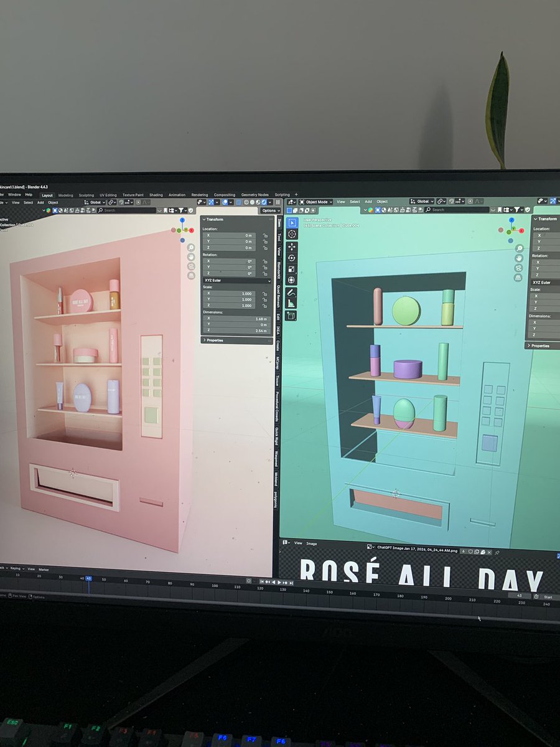Select the Measure ruler tool
This screenshot has width=560, height=747.
[x=292, y=304]
